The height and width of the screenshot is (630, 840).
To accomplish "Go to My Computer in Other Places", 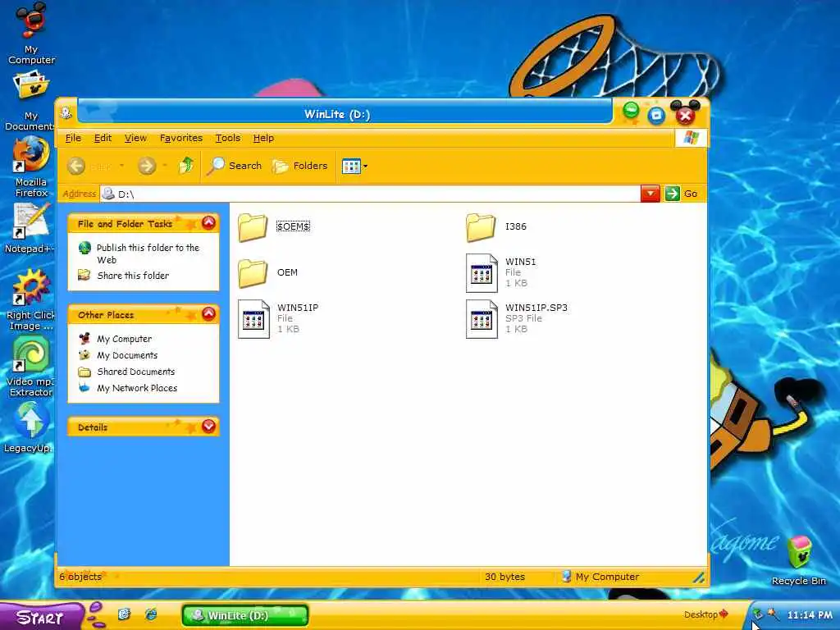I will click(x=125, y=339).
